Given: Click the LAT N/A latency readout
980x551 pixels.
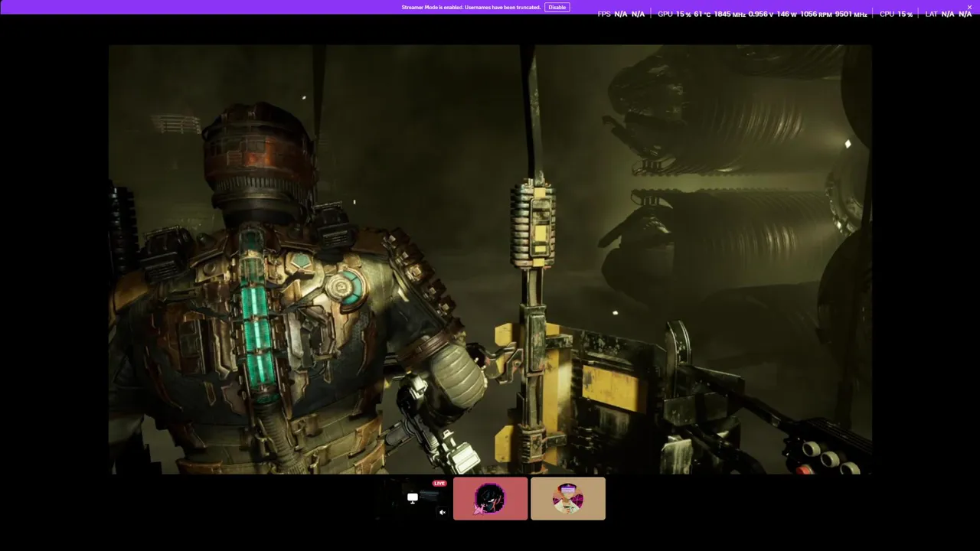Looking at the screenshot, I should point(949,14).
